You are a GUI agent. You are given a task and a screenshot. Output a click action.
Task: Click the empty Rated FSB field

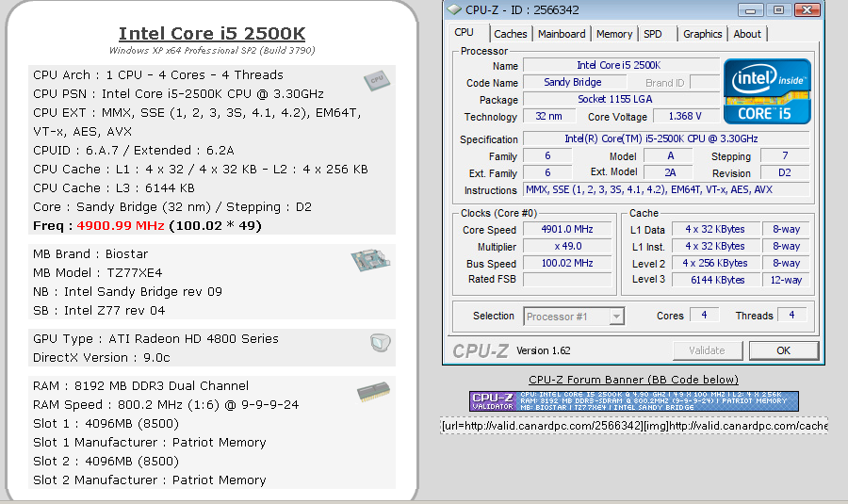(x=567, y=280)
